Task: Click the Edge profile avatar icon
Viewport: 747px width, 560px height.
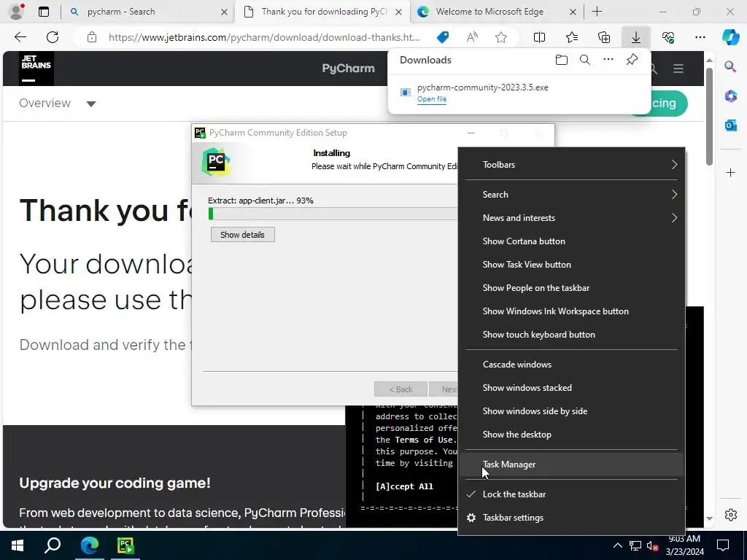Action: (17, 12)
